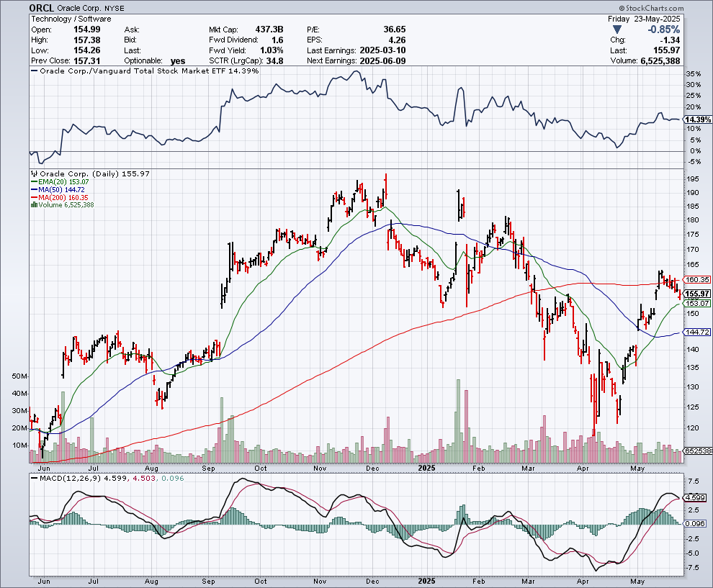Click the 50M volume scale label
Viewport: 713px width, 588px height.
pyautogui.click(x=19, y=376)
